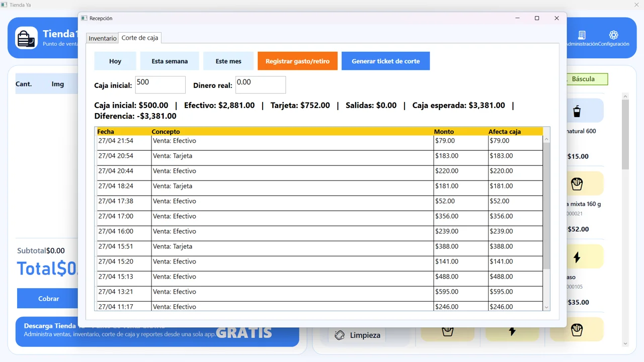Click product list scrollbar up arrow
644x362 pixels.
click(625, 96)
